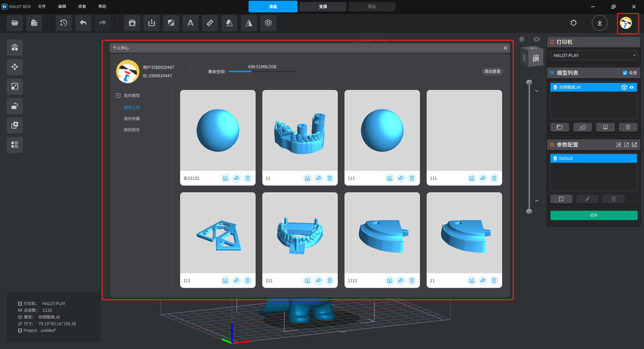
Task: Click the save project toolbar icon
Action: pos(34,23)
